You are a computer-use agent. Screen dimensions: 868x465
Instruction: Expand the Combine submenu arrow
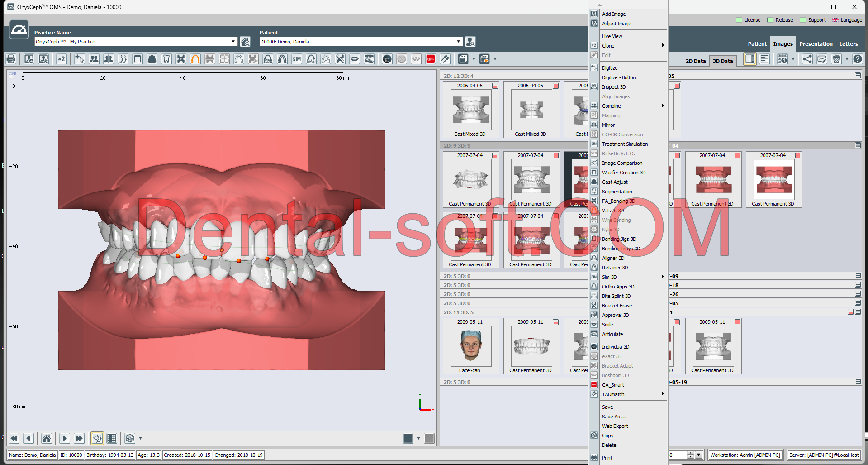click(663, 106)
